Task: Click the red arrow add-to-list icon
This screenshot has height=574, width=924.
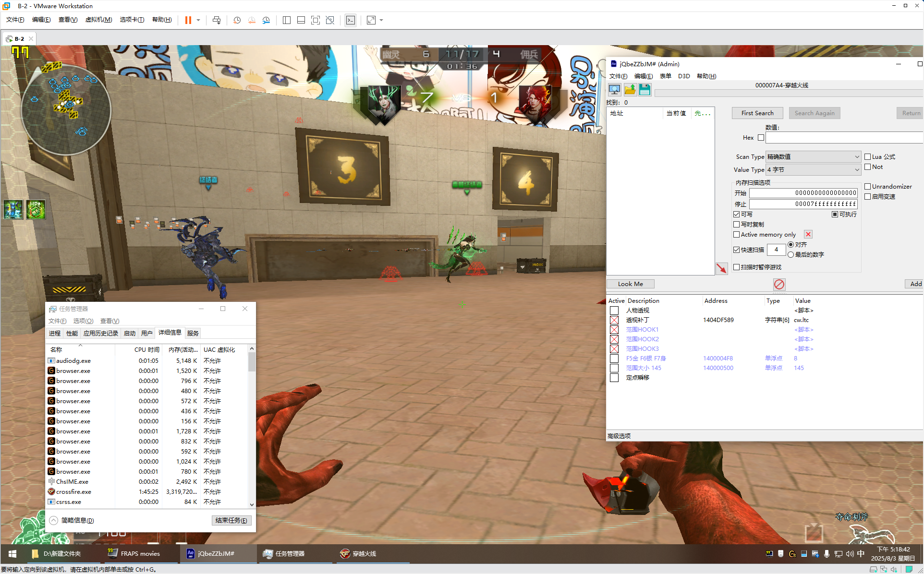Action: [721, 268]
